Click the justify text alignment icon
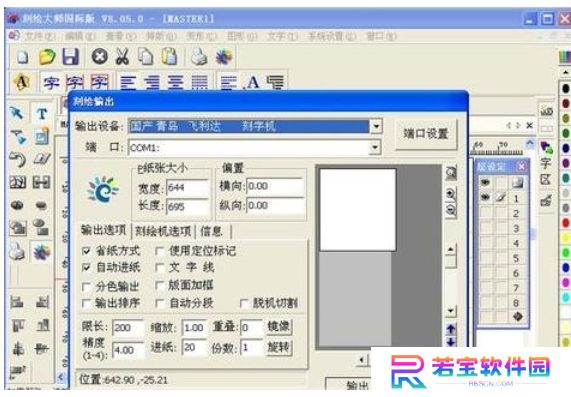Screen dimensions: 571x397 tap(200, 82)
